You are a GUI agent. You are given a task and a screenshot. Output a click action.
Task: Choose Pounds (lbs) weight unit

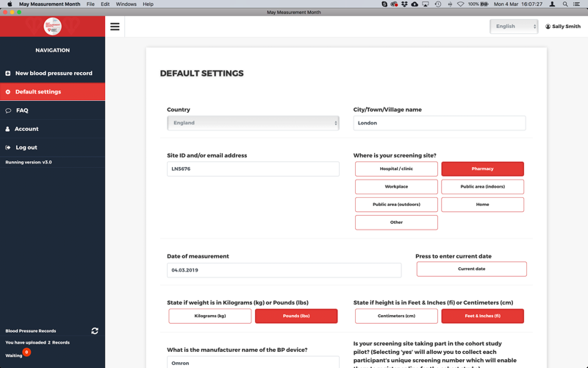[296, 316]
